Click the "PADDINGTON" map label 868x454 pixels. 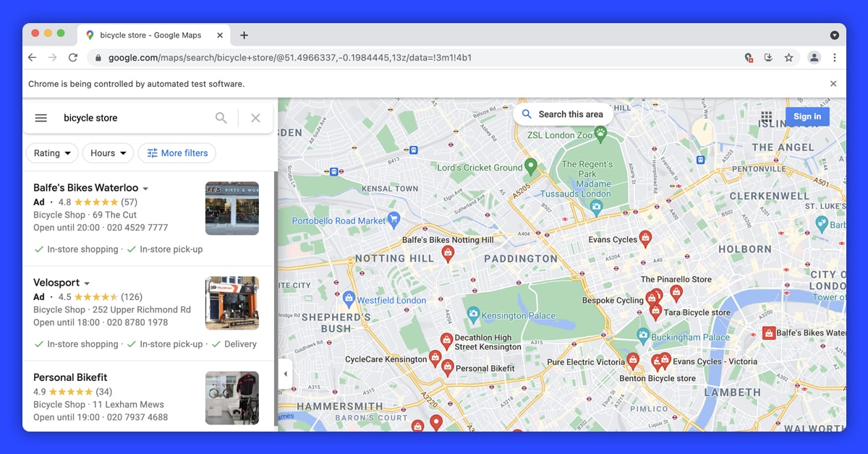click(x=521, y=258)
